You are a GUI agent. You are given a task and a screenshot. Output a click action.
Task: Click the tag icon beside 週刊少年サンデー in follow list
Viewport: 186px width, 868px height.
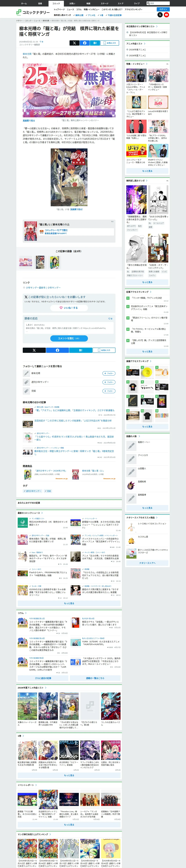[26, 382]
